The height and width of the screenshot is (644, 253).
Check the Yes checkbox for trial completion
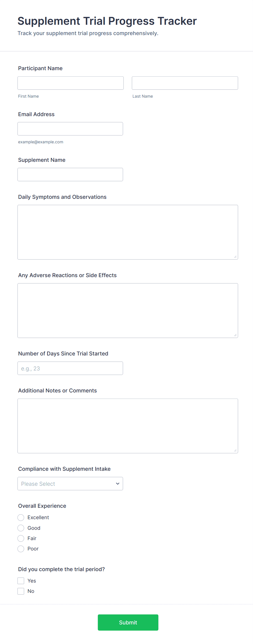[21, 581]
